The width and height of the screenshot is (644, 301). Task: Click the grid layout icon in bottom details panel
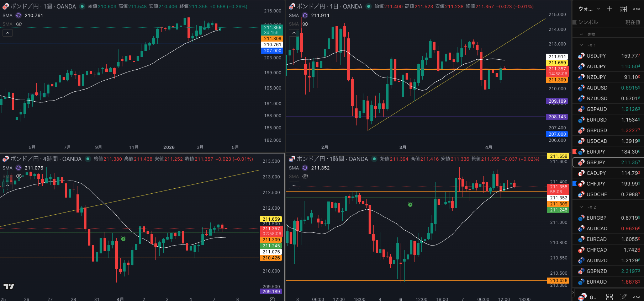point(609,297)
